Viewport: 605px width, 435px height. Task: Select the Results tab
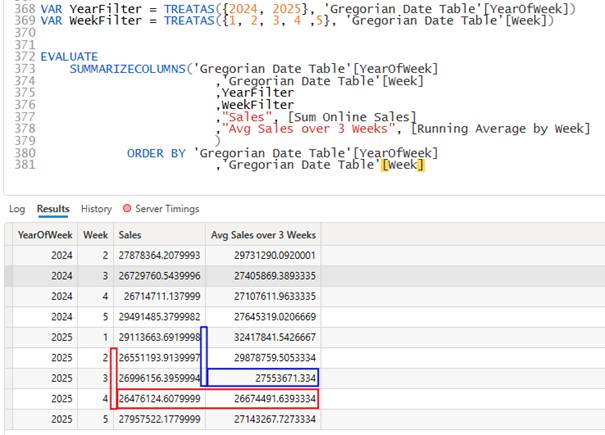(x=53, y=209)
